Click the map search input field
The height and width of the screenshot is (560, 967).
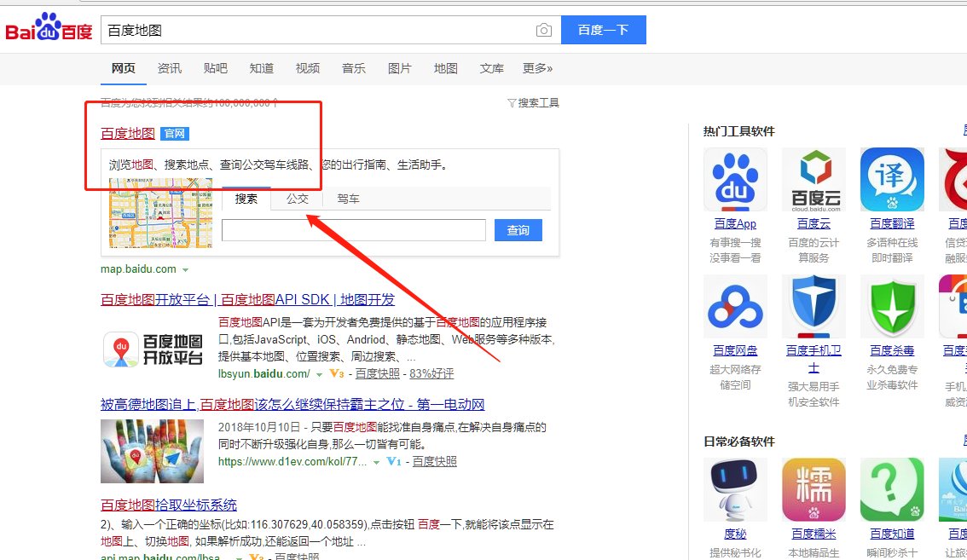(x=353, y=230)
